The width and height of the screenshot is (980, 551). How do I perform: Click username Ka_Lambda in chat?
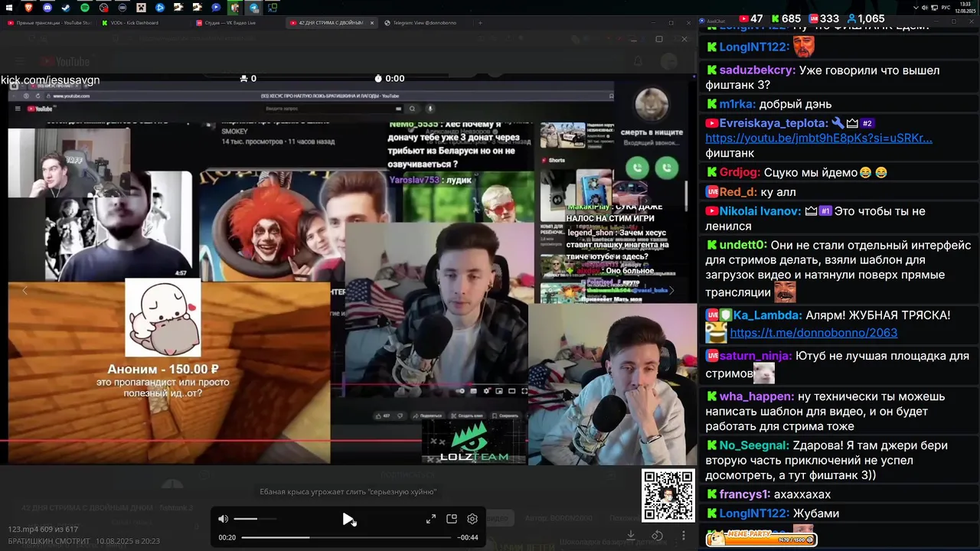[x=767, y=315]
